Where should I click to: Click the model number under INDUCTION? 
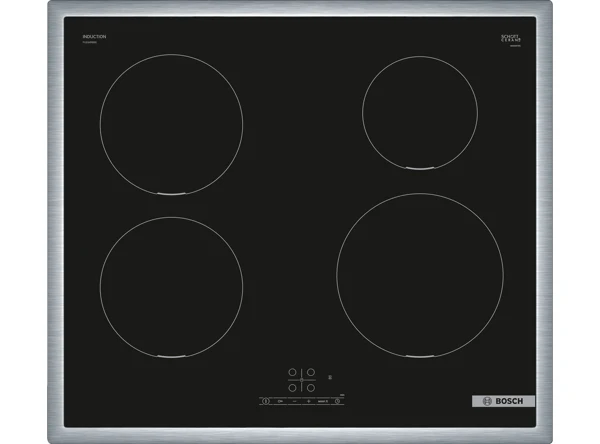point(90,42)
